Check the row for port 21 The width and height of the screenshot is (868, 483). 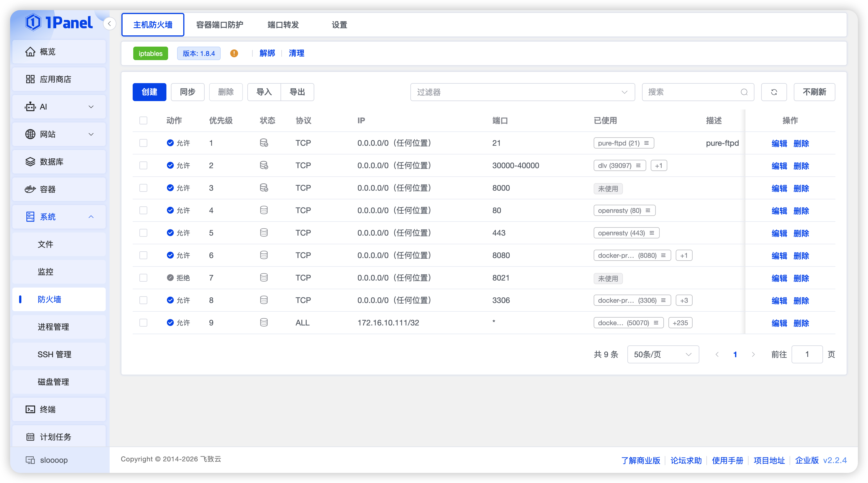point(143,143)
